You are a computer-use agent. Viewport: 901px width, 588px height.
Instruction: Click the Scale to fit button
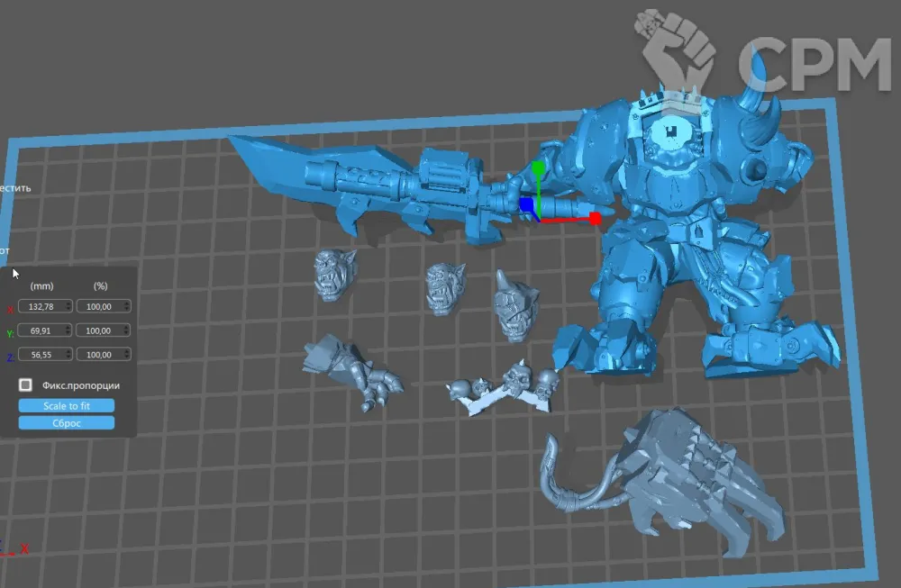(x=67, y=406)
